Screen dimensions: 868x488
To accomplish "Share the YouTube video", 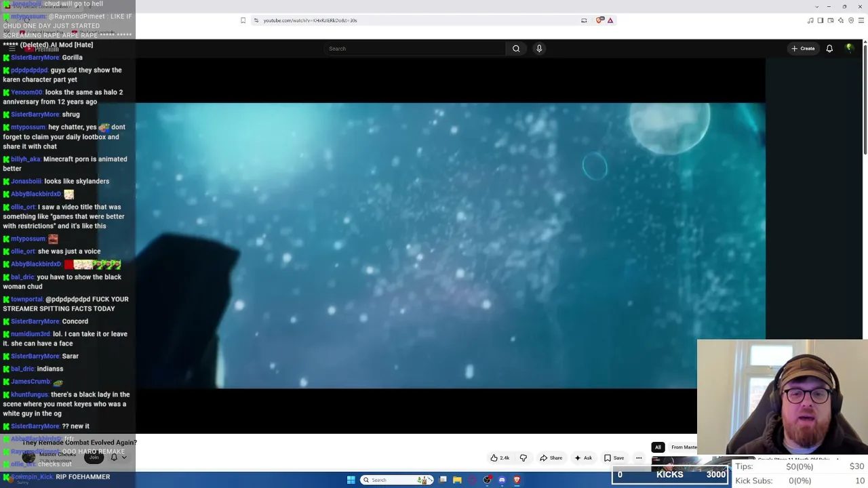I will (551, 458).
